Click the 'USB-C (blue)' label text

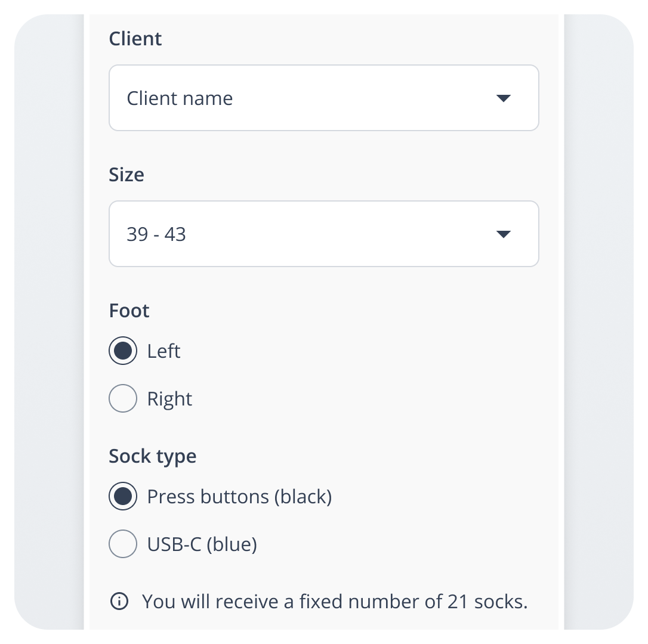[202, 544]
